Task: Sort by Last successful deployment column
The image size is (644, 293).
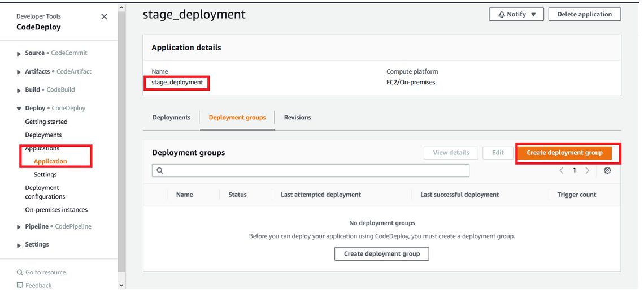Action: click(x=460, y=195)
